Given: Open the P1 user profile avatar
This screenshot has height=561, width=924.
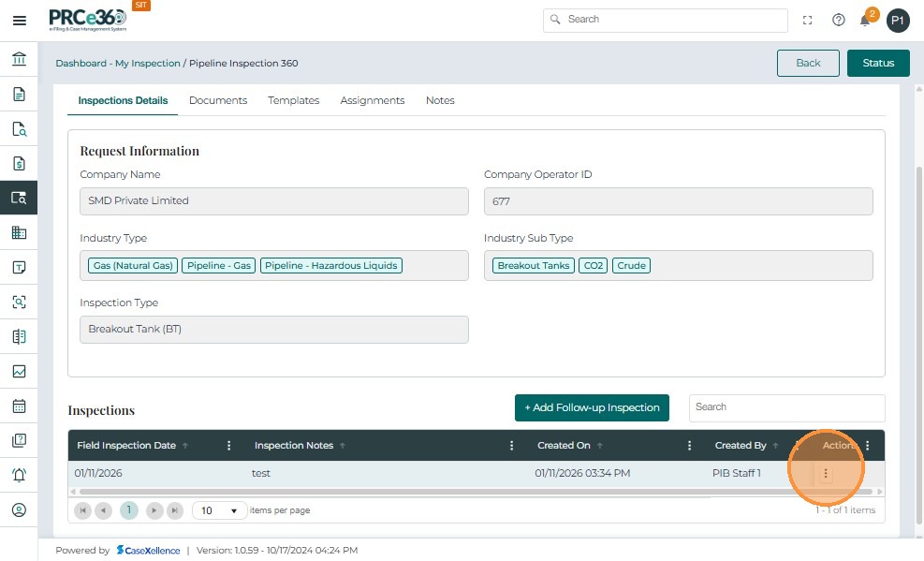Looking at the screenshot, I should [x=898, y=20].
